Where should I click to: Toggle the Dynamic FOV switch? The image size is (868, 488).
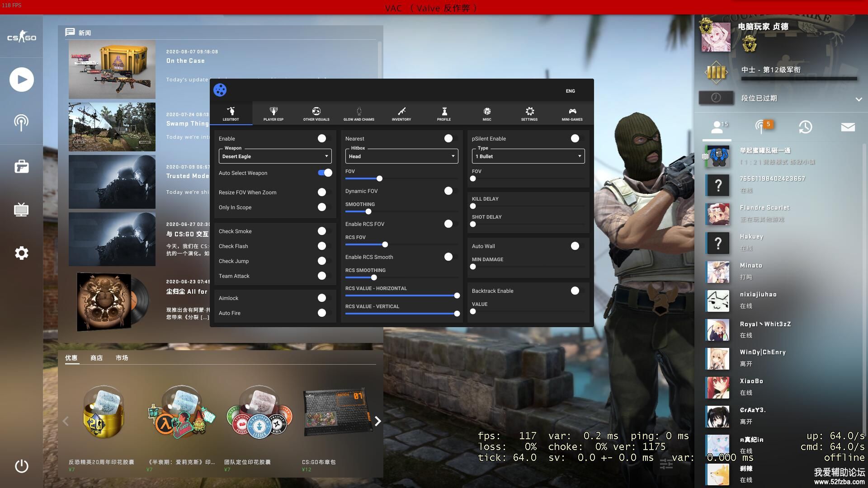coord(448,191)
